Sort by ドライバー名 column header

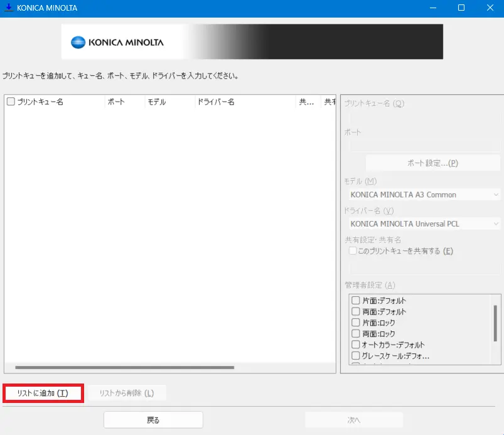tap(245, 102)
